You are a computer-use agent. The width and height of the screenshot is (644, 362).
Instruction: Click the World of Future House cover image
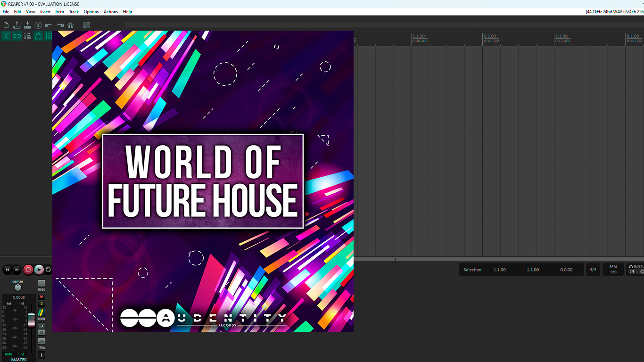(203, 181)
